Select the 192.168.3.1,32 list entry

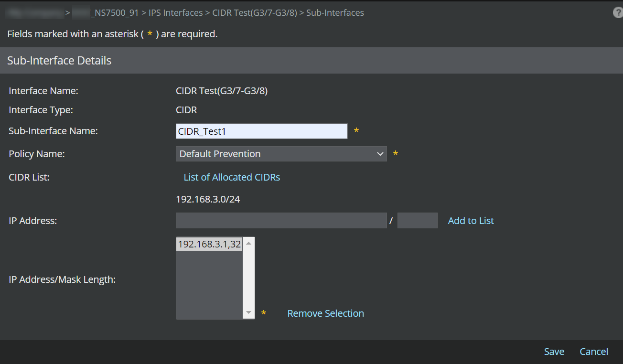click(209, 244)
